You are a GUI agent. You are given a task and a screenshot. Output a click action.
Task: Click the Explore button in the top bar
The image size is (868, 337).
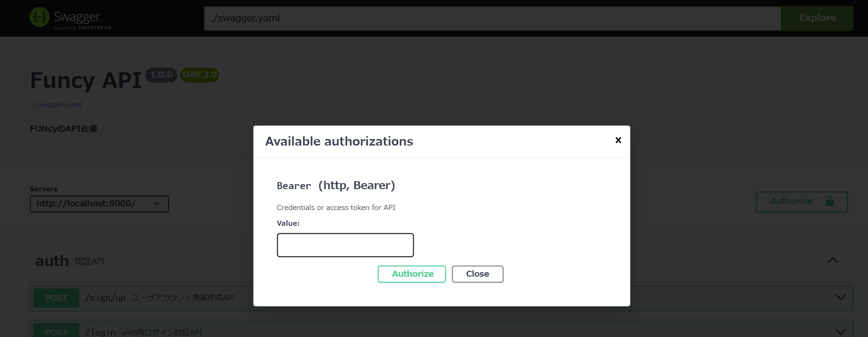click(817, 18)
